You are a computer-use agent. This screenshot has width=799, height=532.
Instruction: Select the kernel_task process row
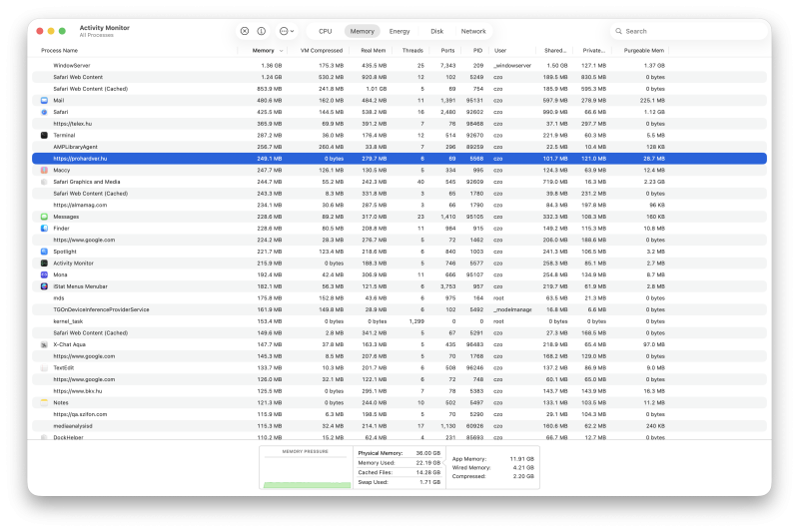coord(399,321)
